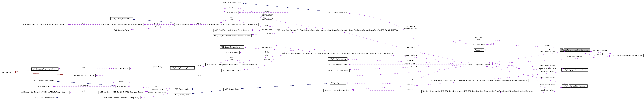Open ACE_Atomic_Op< ACE_SYNCH_MUTEX, Reference_Count > node

click(x=122, y=92)
